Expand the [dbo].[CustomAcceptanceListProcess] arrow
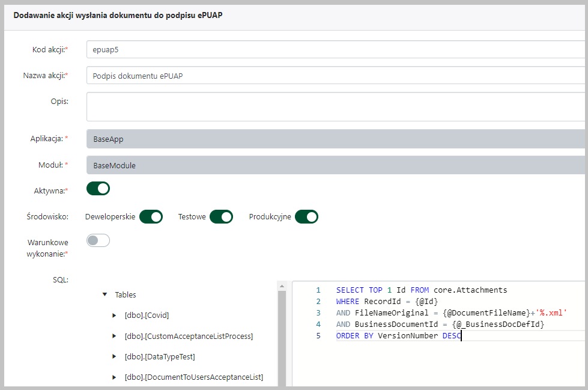Image resolution: width=588 pixels, height=390 pixels. (115, 336)
